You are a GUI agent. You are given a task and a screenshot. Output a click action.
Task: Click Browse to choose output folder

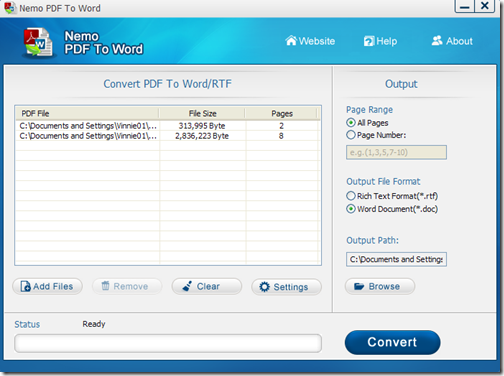[380, 286]
